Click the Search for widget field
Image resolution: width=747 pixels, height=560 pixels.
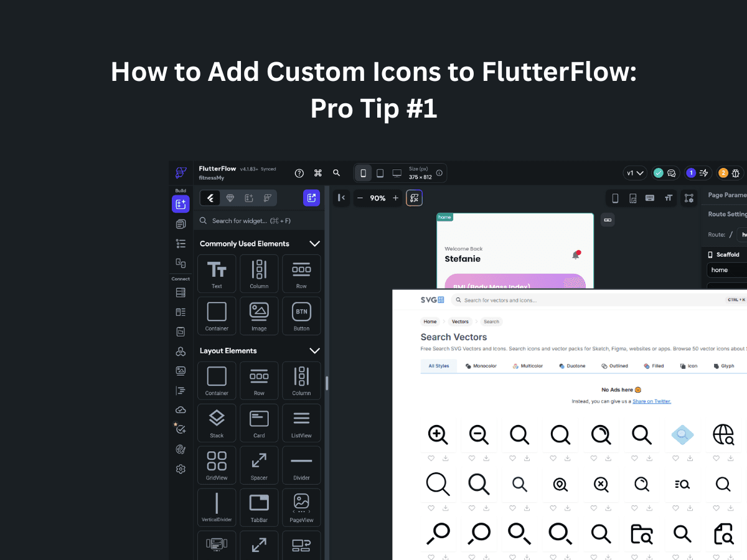tap(259, 221)
